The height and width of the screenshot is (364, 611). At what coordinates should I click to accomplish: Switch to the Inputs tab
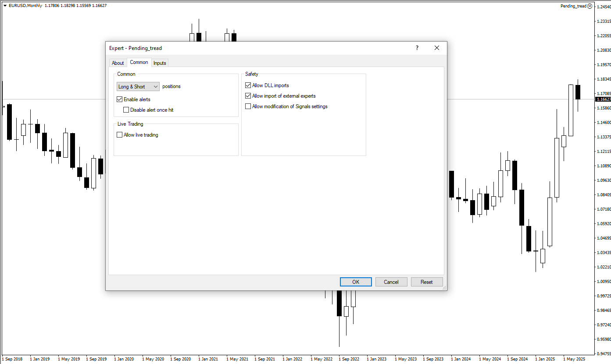coord(160,63)
